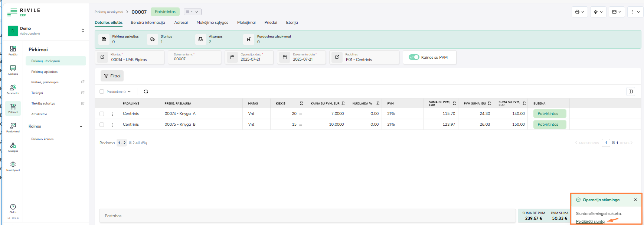This screenshot has height=225, width=644.
Task: Open the email options dropdown
Action: coord(617,12)
